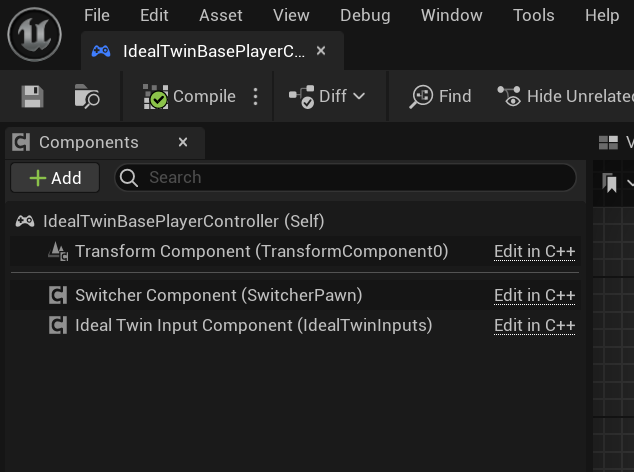The width and height of the screenshot is (634, 472).
Task: Click the Switcher Component icon
Action: (58, 295)
